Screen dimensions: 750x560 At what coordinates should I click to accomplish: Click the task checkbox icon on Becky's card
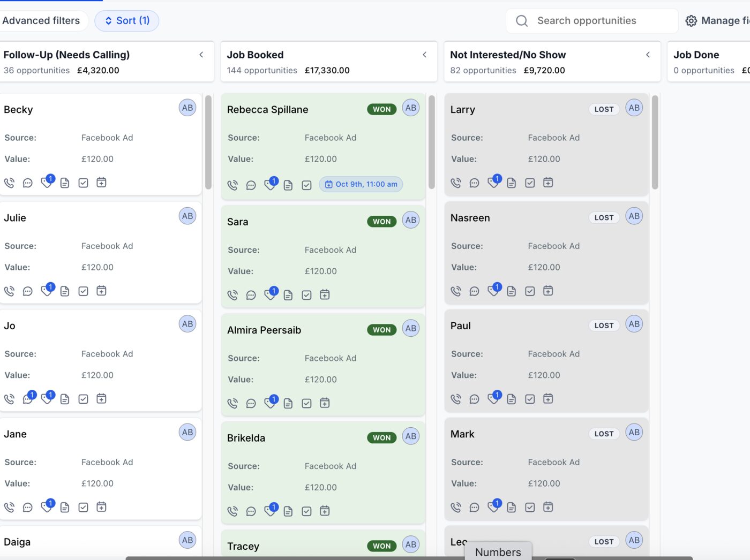click(83, 183)
